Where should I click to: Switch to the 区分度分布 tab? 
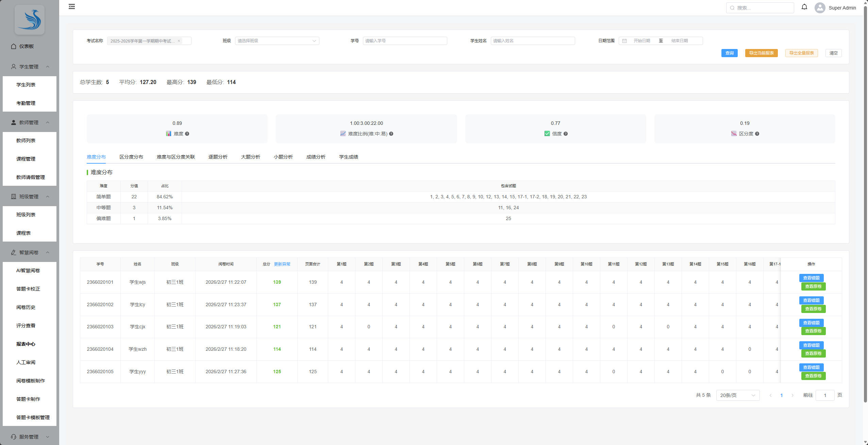click(131, 157)
